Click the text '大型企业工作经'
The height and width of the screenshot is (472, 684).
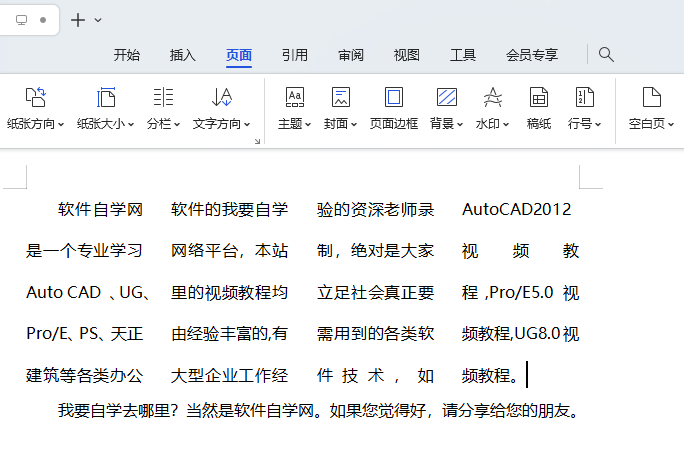point(229,375)
